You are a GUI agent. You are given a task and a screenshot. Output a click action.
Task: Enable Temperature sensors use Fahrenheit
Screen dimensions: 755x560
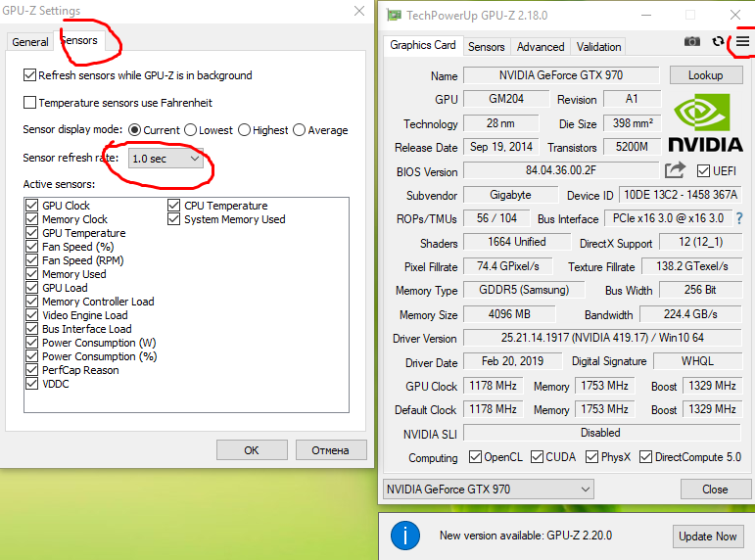point(29,103)
